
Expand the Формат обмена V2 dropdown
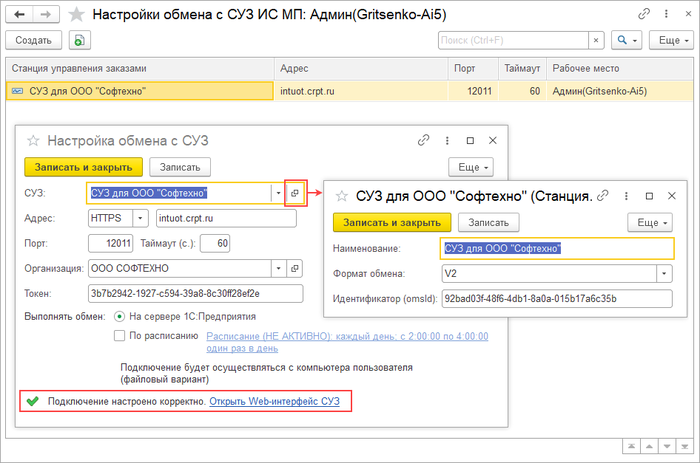pos(663,273)
